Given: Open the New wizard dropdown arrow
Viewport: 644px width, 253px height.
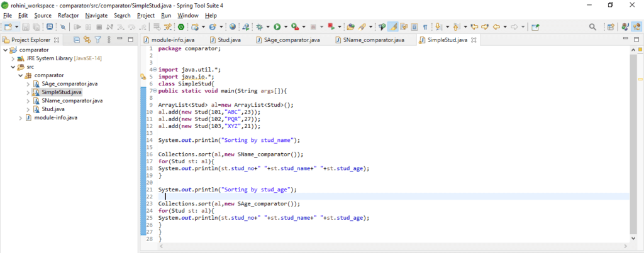Looking at the screenshot, I should (x=16, y=27).
